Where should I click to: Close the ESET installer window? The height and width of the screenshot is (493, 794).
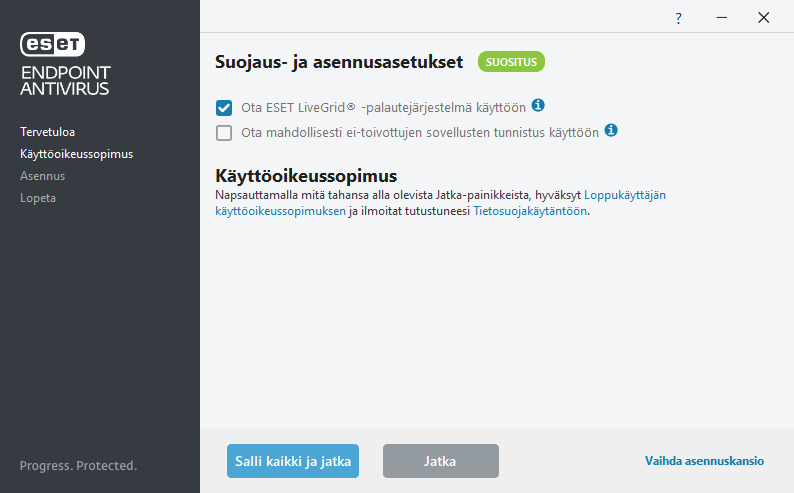click(764, 18)
